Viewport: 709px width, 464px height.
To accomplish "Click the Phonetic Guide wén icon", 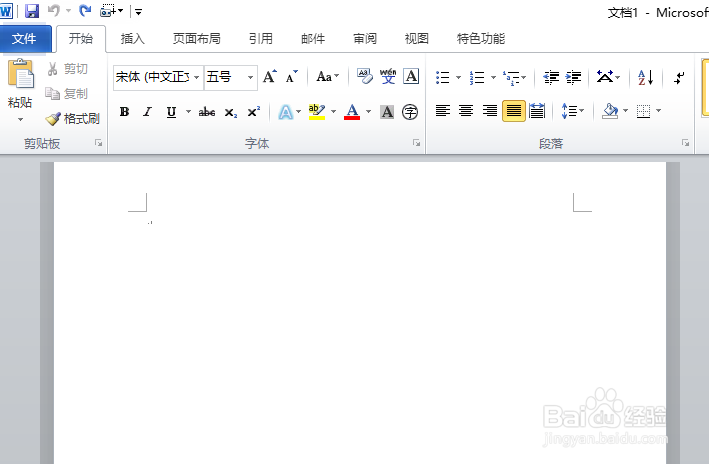I will [388, 76].
